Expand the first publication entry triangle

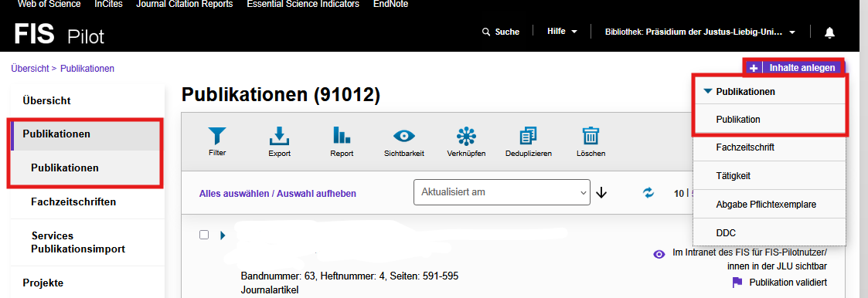pos(223,235)
